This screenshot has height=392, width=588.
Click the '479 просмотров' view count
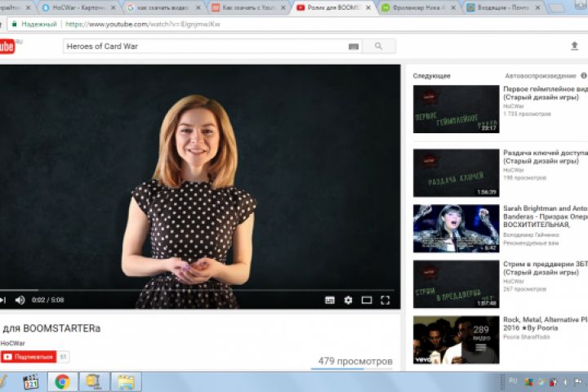(355, 361)
